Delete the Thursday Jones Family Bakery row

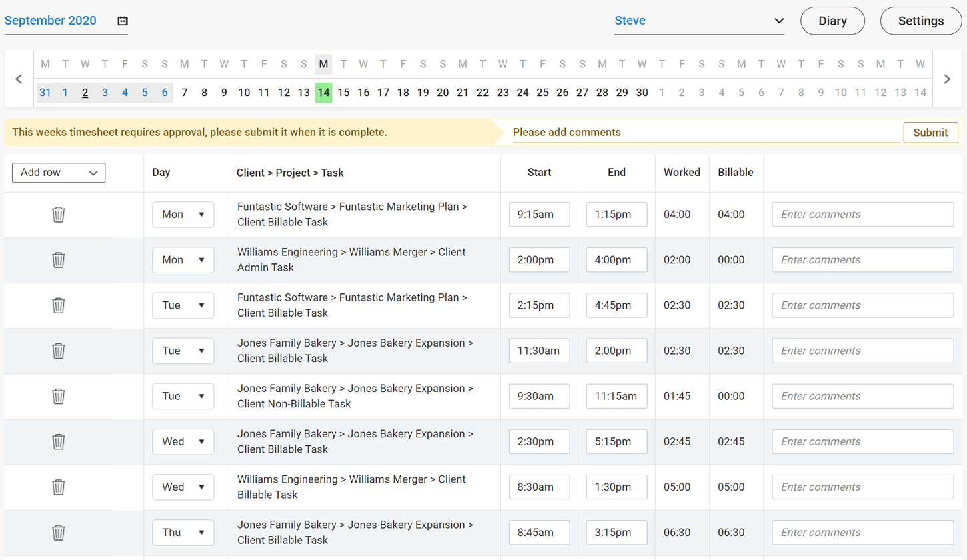[58, 532]
